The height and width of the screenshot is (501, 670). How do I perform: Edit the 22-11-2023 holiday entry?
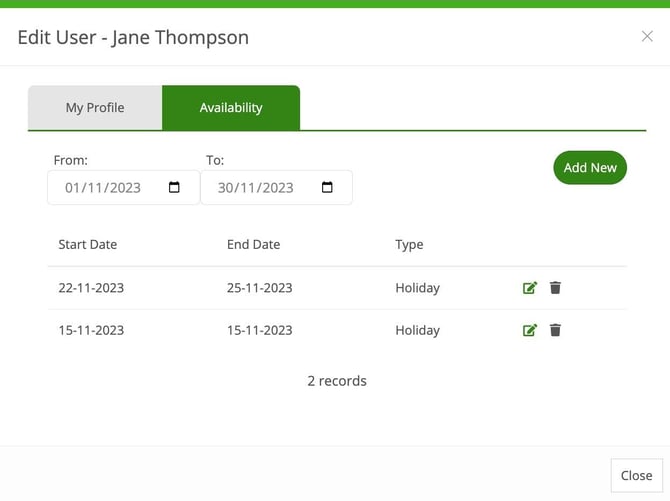click(x=530, y=288)
